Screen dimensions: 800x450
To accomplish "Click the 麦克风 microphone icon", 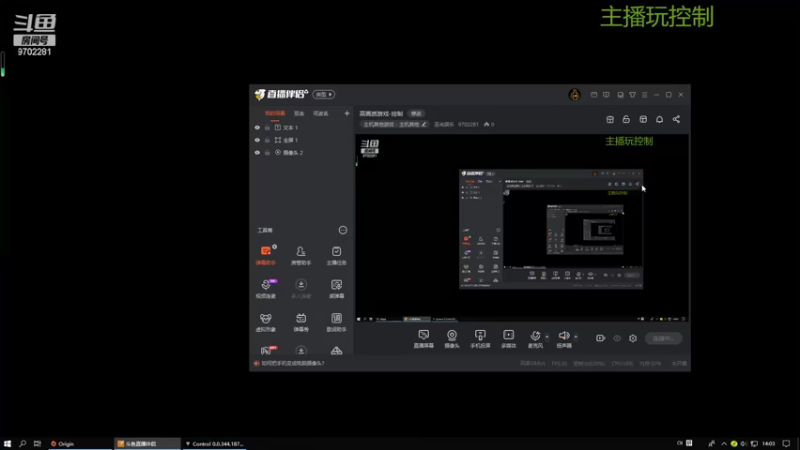I will click(535, 336).
